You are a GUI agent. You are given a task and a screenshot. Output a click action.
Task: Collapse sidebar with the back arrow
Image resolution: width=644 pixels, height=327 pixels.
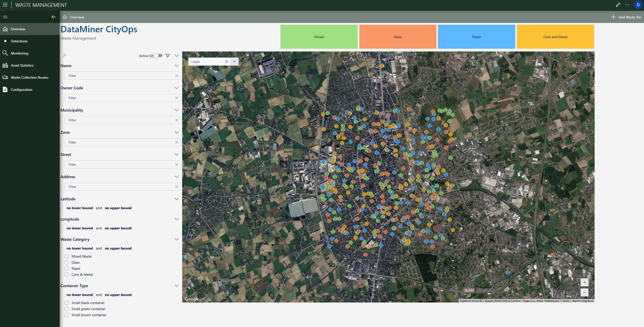tap(54, 17)
